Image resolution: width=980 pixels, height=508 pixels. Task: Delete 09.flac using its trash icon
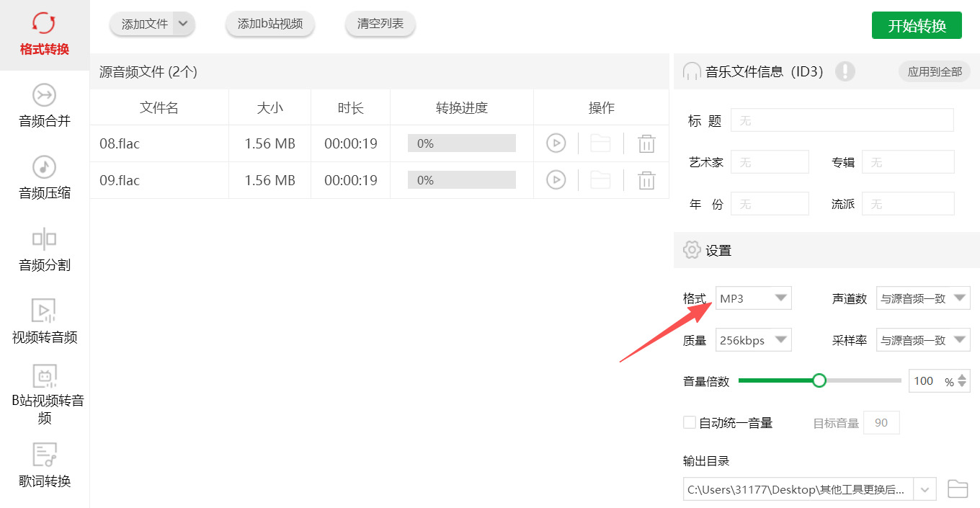click(646, 180)
